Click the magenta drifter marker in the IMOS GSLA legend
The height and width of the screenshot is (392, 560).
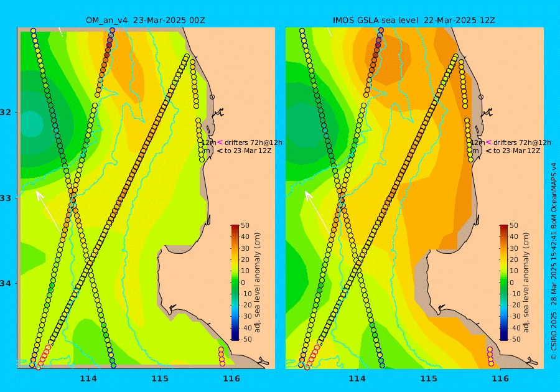tap(488, 142)
